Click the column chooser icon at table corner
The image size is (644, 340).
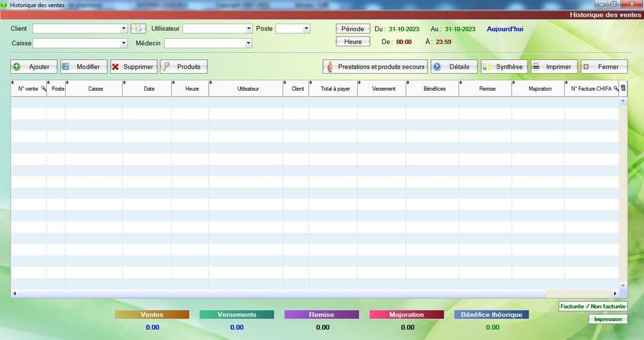pyautogui.click(x=623, y=88)
